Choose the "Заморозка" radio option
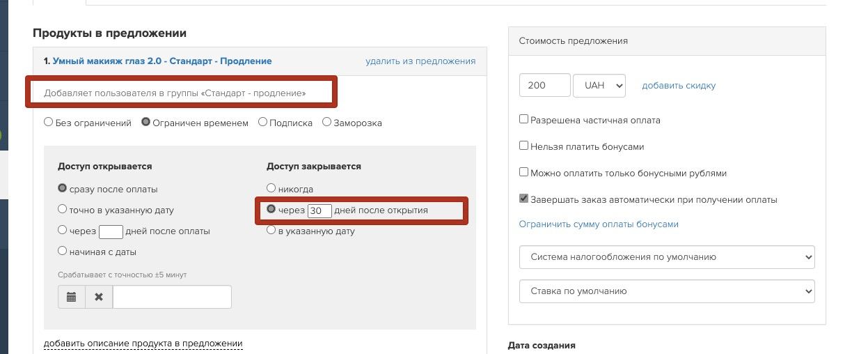This screenshot has width=868, height=354. coord(326,122)
